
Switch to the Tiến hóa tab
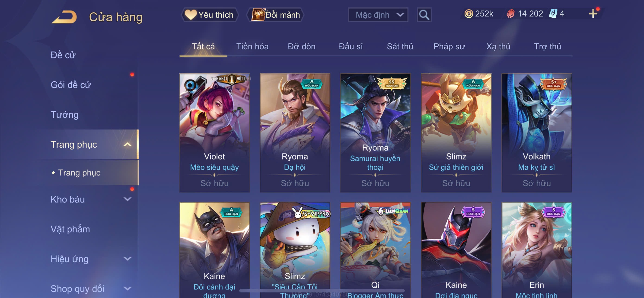click(252, 47)
